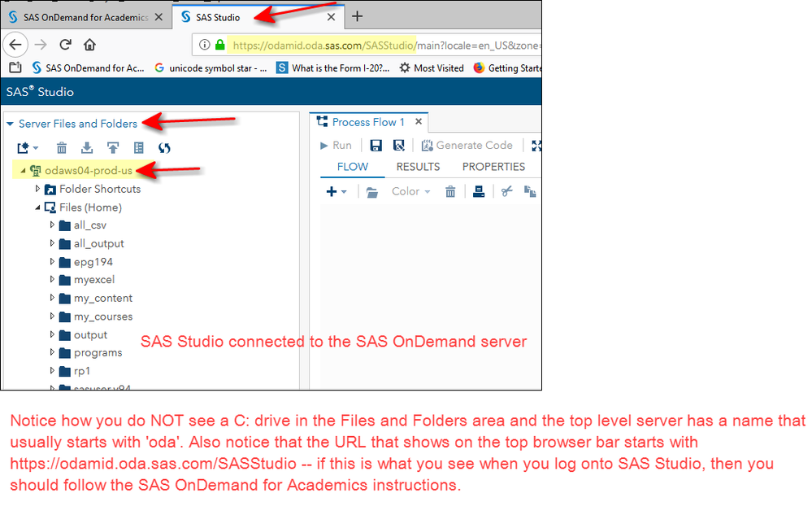Click the Run button
The width and height of the screenshot is (812, 515).
(336, 146)
